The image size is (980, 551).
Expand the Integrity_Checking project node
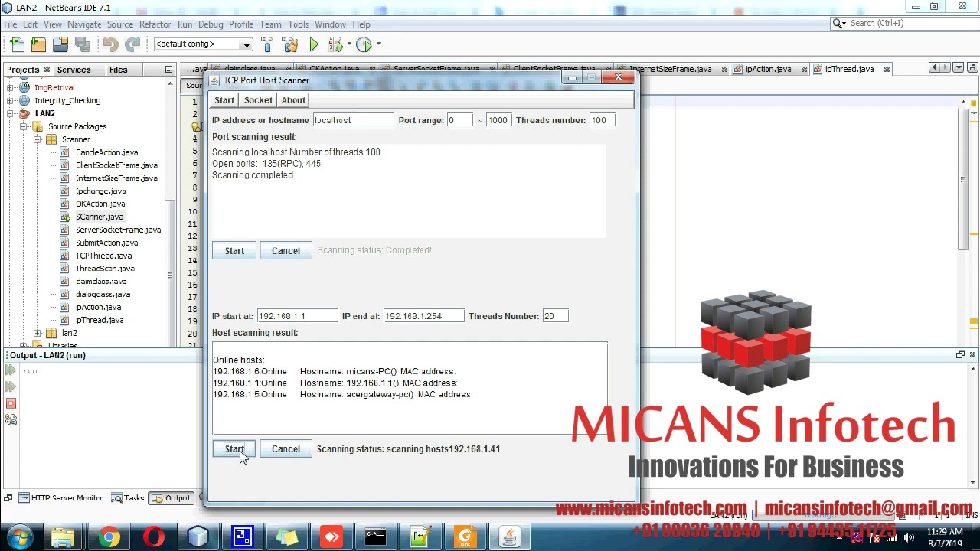(x=10, y=101)
